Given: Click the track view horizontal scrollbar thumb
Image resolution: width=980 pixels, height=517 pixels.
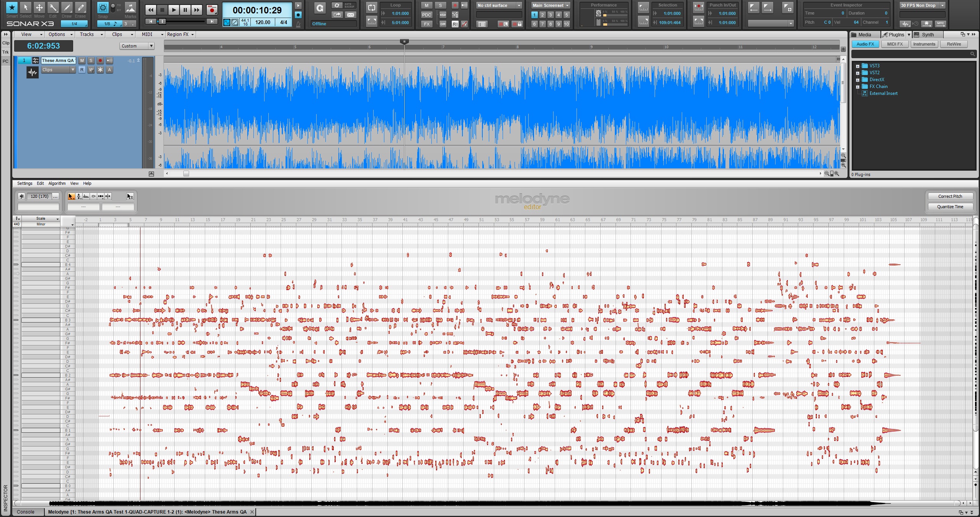Looking at the screenshot, I should [x=186, y=174].
